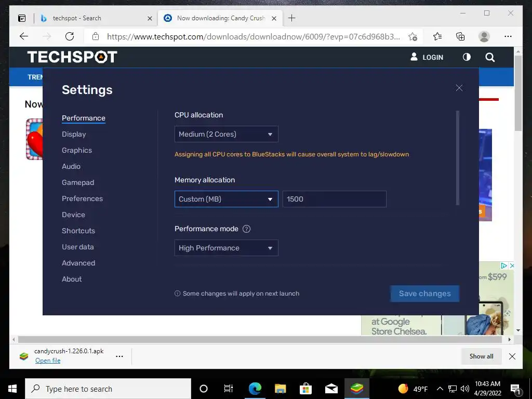Open File Explorer from taskbar
Screen dimensions: 532x399
tap(280, 389)
